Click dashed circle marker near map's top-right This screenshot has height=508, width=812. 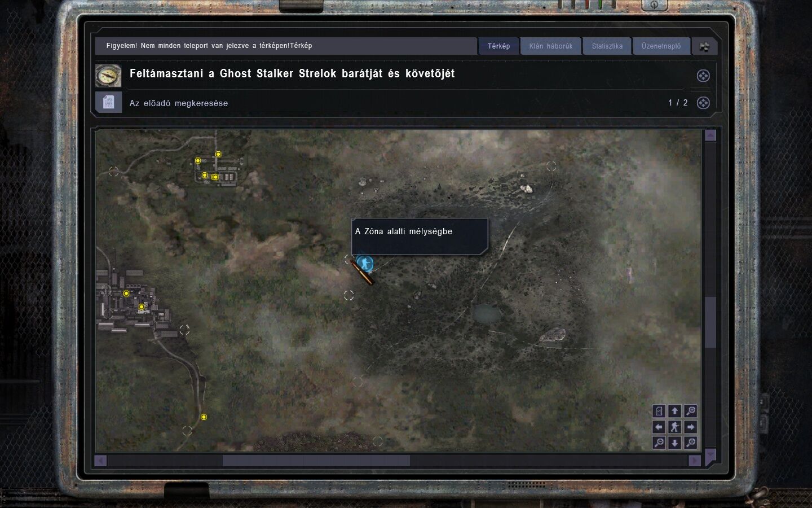[551, 166]
